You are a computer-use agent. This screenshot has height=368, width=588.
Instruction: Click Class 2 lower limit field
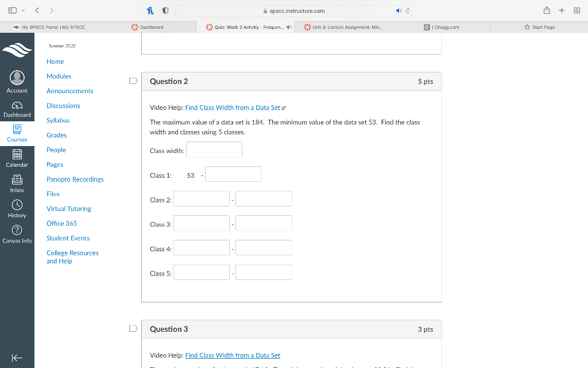coord(202,198)
